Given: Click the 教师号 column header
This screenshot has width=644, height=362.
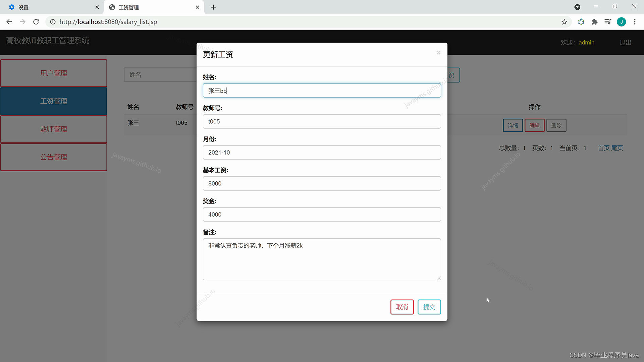Looking at the screenshot, I should click(x=184, y=107).
